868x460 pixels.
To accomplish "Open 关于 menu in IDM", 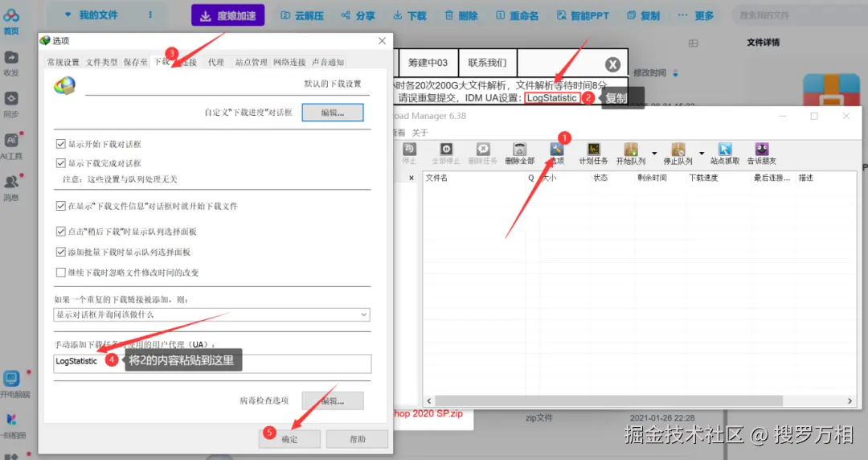I will (x=420, y=133).
